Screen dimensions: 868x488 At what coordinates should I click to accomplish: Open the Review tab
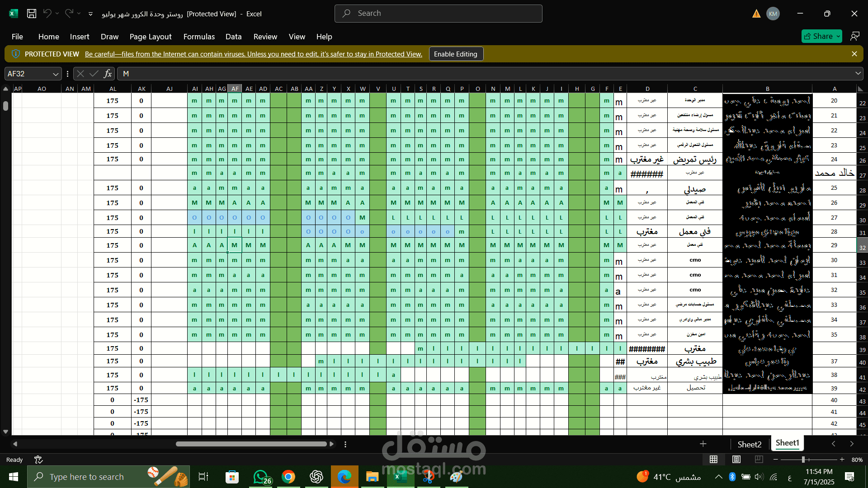click(x=265, y=37)
